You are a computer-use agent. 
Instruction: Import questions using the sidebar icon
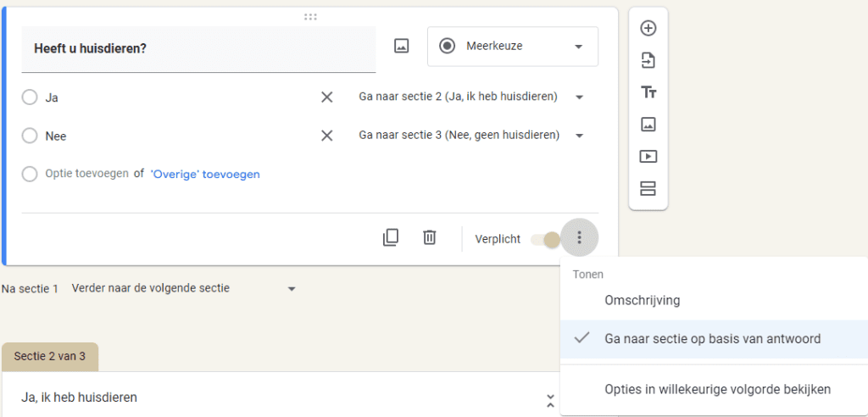click(648, 60)
